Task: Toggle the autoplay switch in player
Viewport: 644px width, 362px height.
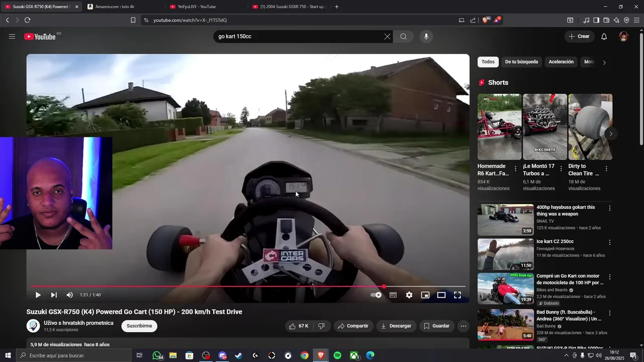Action: [x=376, y=295]
